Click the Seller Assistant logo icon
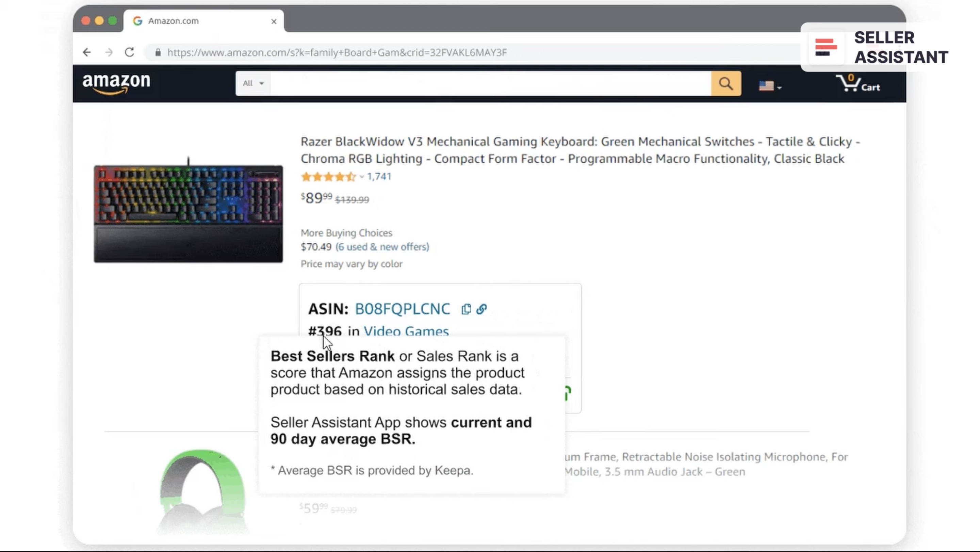 [x=826, y=48]
